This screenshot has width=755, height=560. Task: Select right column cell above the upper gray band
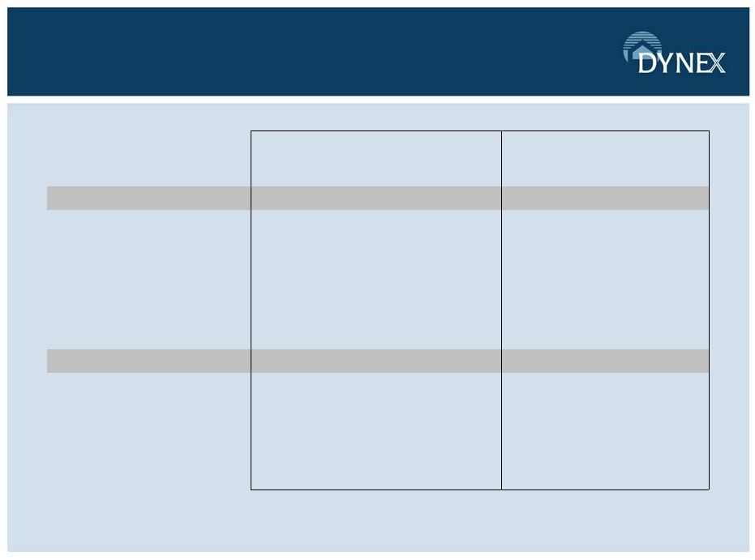pyautogui.click(x=605, y=159)
